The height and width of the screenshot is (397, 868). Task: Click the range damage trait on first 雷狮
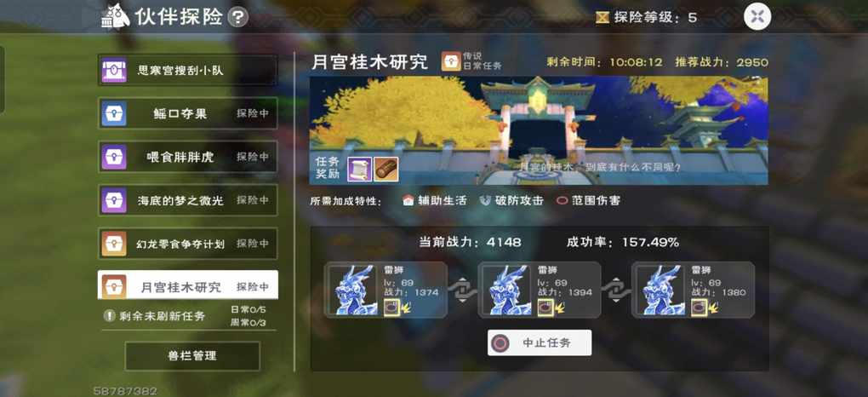point(391,308)
